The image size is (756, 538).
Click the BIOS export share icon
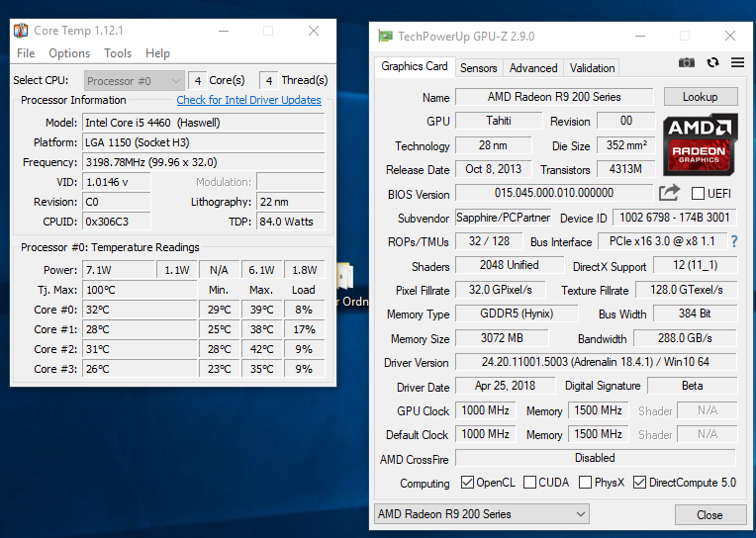(669, 193)
